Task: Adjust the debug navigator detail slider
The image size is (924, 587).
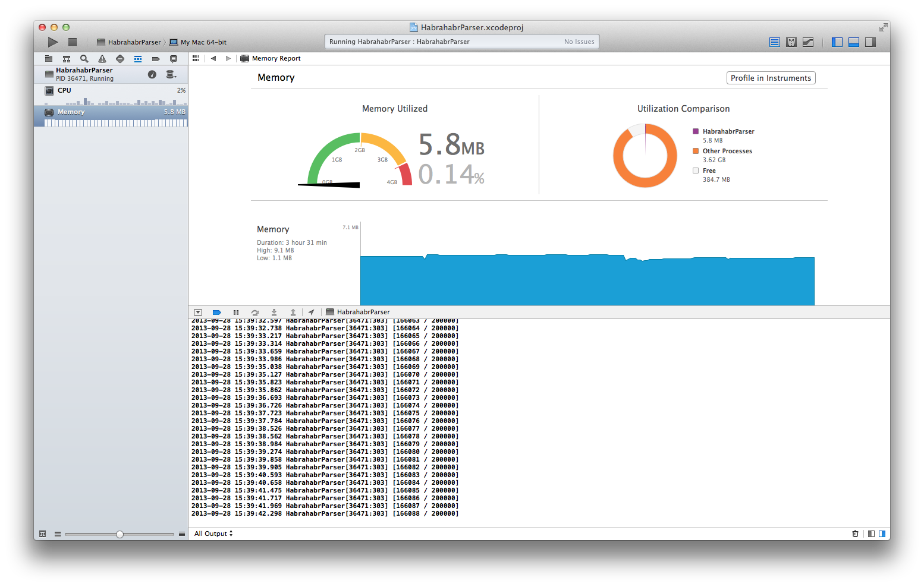Action: point(120,534)
